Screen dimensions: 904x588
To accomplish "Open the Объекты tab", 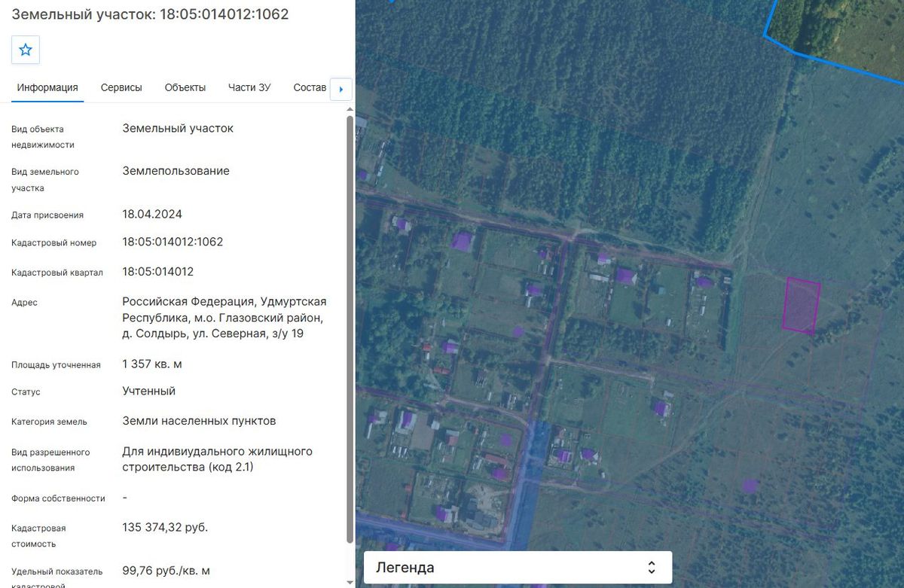I will (185, 87).
